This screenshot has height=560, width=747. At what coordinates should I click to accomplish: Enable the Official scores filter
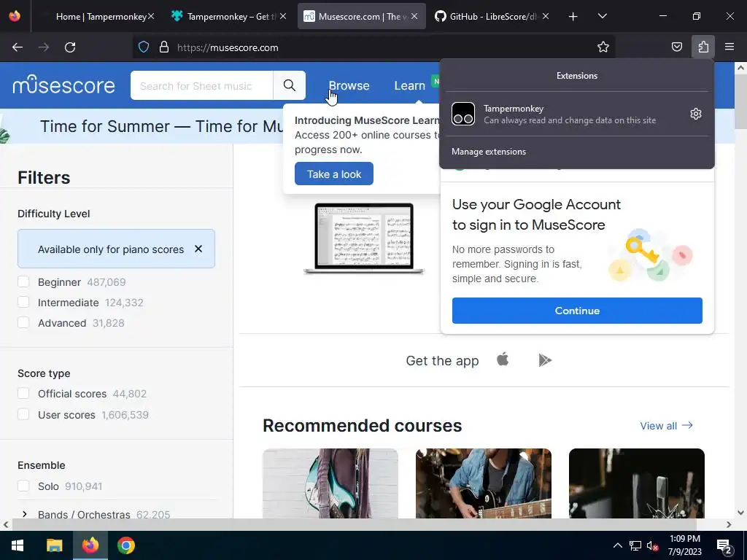point(23,393)
